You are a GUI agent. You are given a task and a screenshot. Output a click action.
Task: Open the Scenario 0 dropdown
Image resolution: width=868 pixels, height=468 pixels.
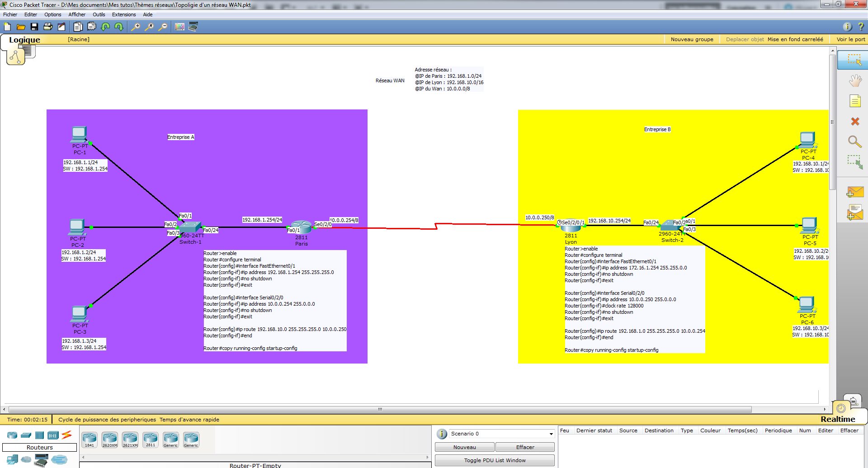(x=502, y=434)
